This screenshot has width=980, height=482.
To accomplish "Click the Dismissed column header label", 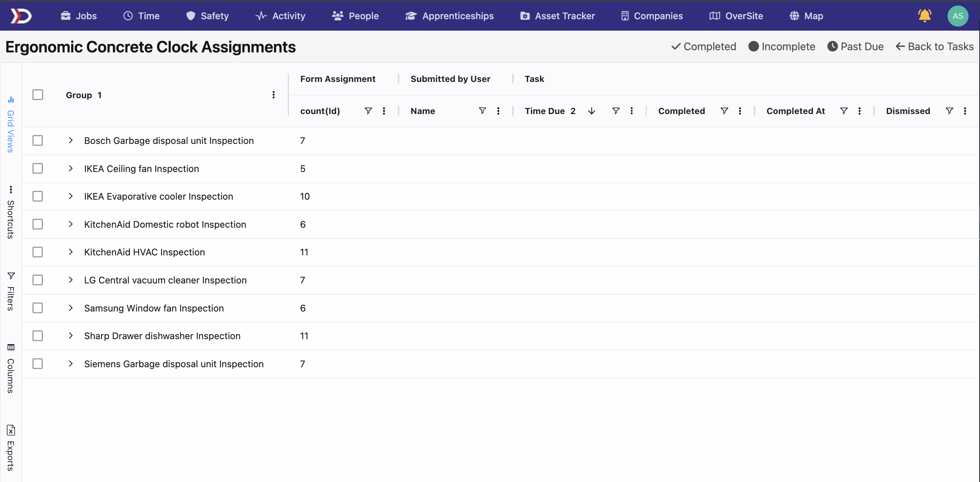I will pyautogui.click(x=908, y=111).
